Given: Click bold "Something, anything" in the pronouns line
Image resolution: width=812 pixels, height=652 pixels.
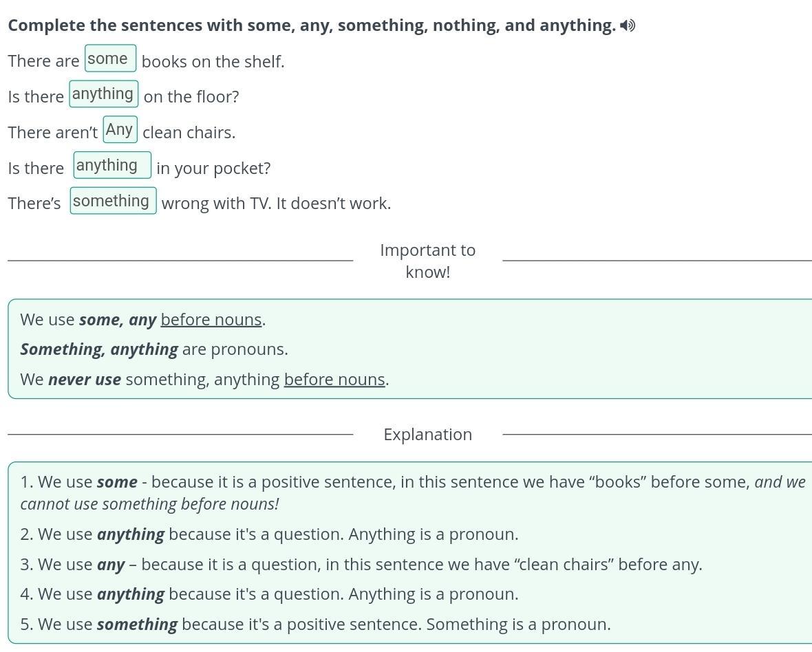Looking at the screenshot, I should (x=99, y=349).
